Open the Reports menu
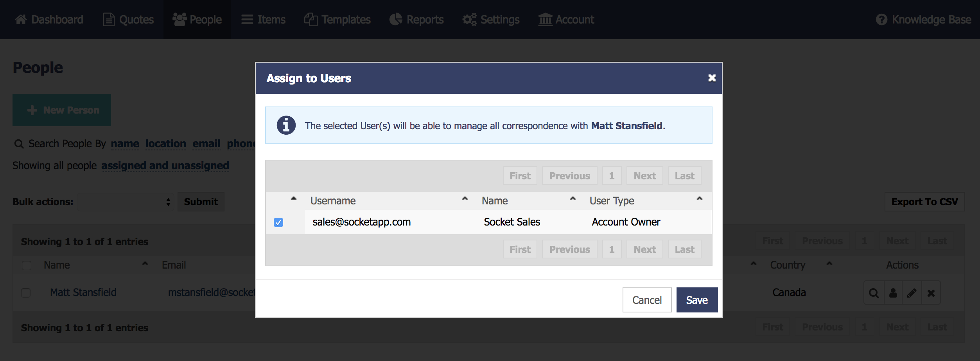Screen dimensions: 980x361 (416, 20)
